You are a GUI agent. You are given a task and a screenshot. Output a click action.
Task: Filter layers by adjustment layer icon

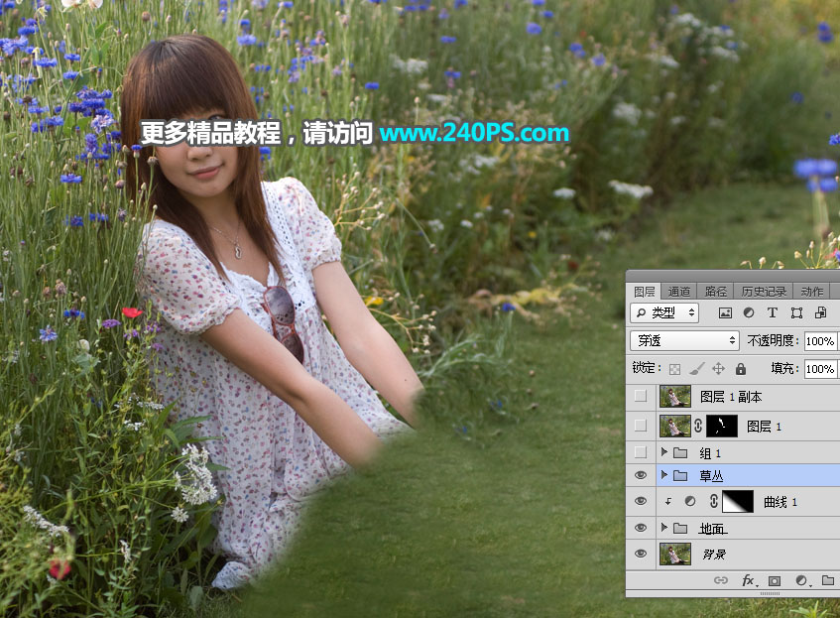tap(749, 313)
